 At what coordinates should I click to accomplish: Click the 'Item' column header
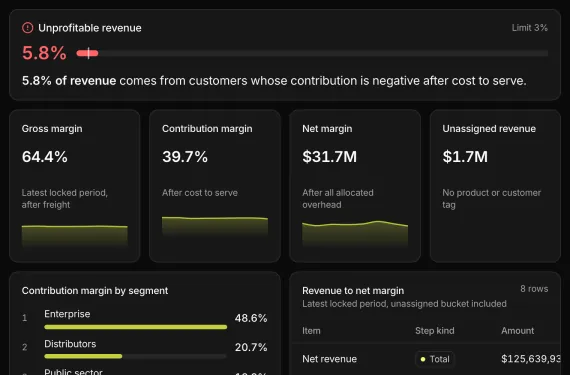(312, 331)
